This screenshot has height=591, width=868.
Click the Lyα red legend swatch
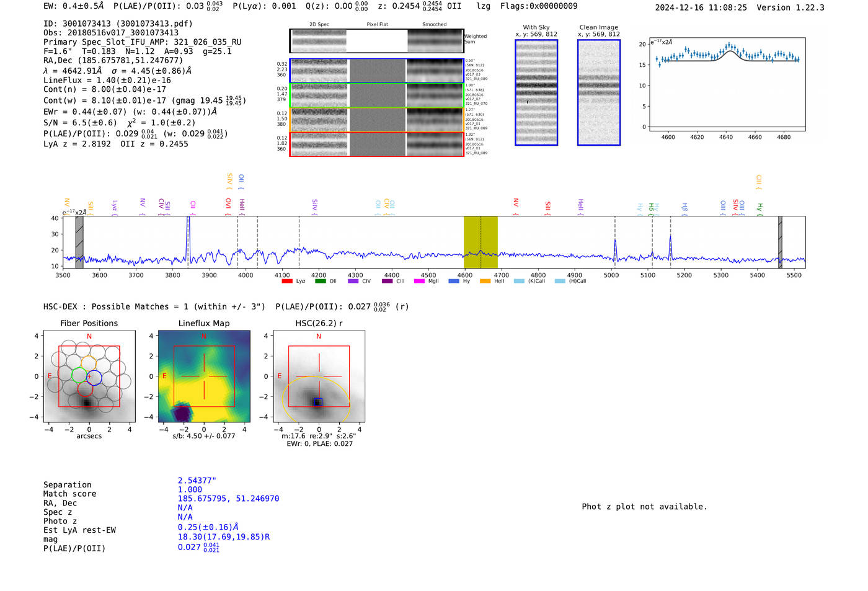(x=287, y=281)
